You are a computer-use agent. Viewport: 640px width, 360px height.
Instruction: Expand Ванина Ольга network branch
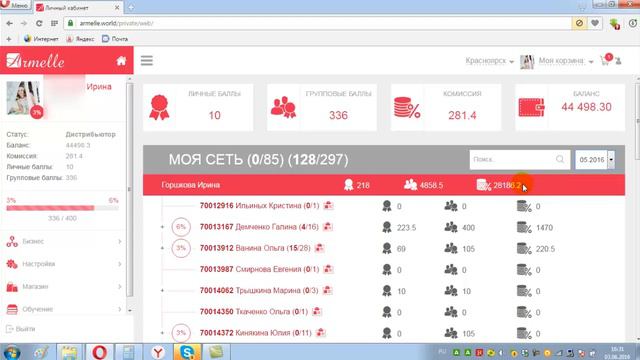pyautogui.click(x=162, y=248)
